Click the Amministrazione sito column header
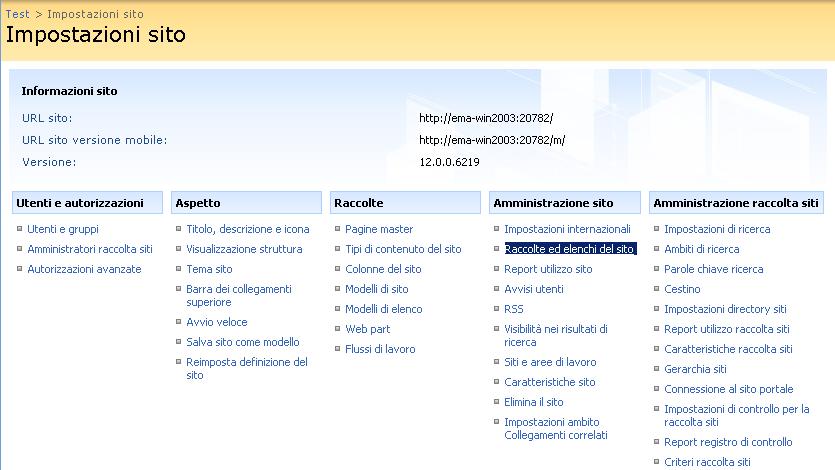 (x=564, y=203)
